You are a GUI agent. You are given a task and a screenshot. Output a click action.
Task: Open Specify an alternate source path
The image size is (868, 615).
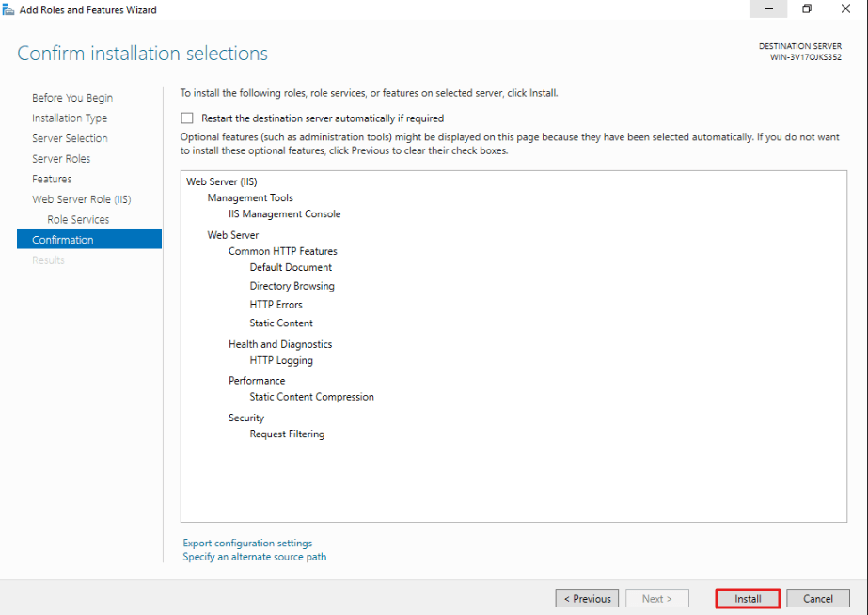pos(255,557)
